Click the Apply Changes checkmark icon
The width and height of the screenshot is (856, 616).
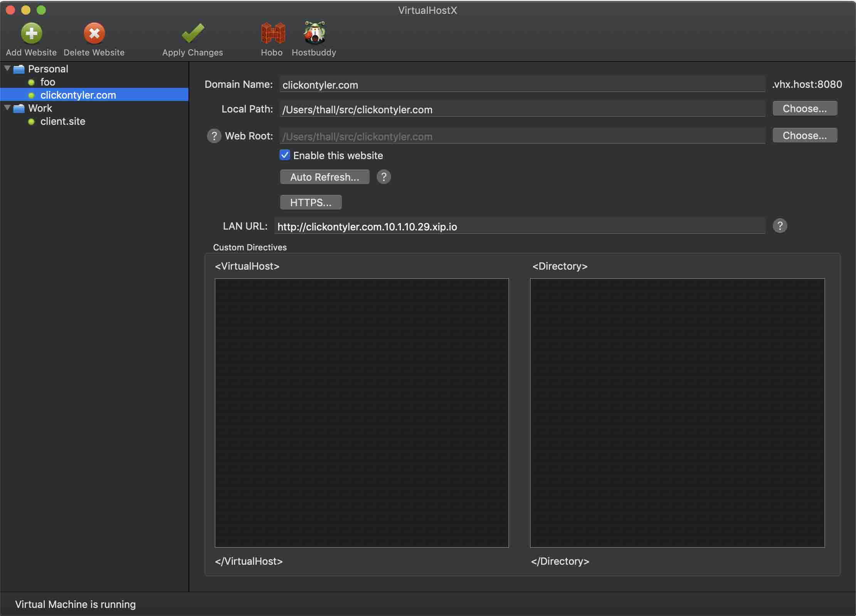pos(193,34)
